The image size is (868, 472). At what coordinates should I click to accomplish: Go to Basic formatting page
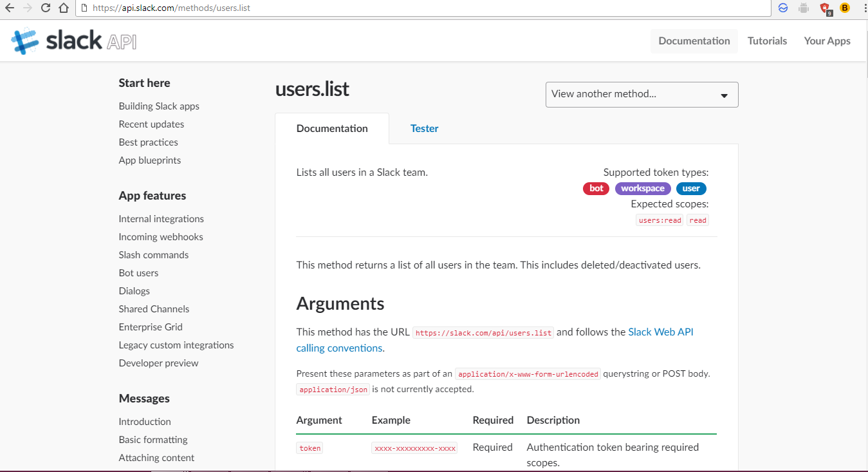pos(153,440)
